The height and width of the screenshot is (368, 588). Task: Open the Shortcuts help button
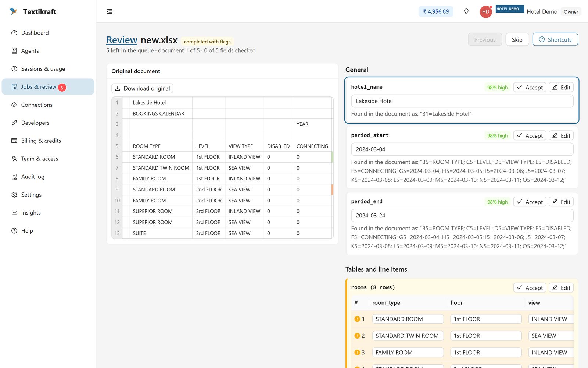pos(555,39)
